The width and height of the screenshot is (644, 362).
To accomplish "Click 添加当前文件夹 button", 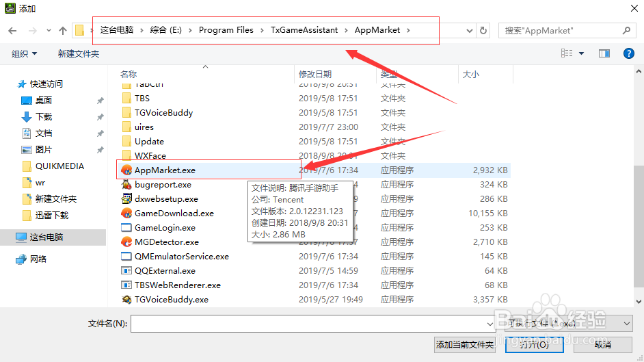I will coord(464,345).
